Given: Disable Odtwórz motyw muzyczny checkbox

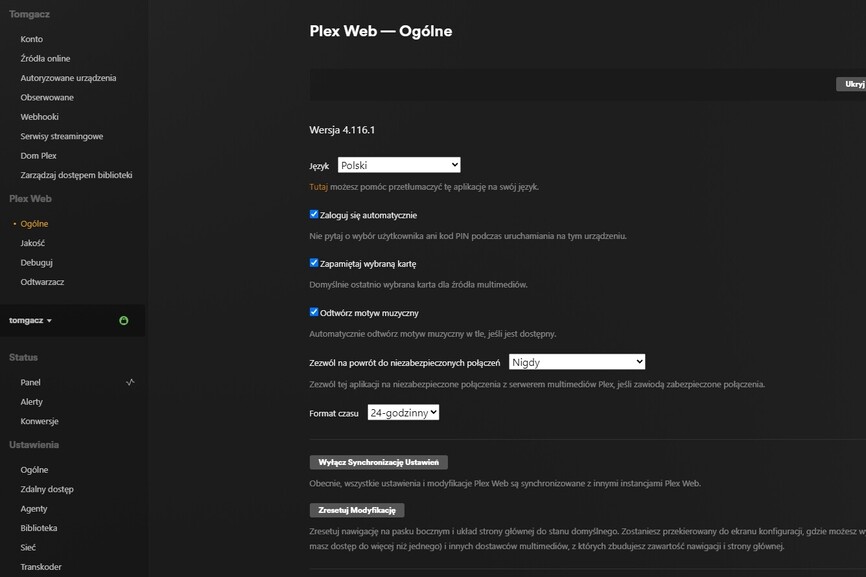Looking at the screenshot, I should pos(314,312).
